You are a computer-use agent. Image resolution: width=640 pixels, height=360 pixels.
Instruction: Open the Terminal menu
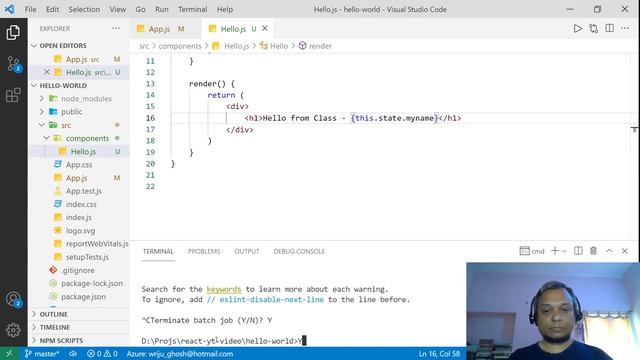point(192,9)
